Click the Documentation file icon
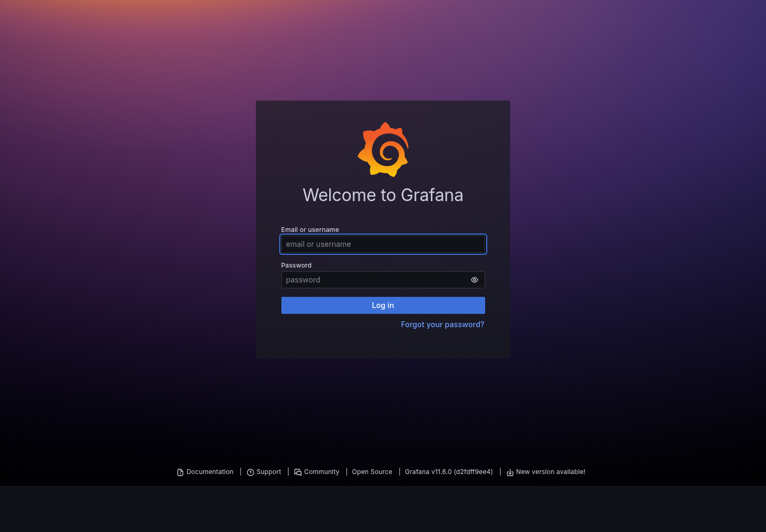 180,472
